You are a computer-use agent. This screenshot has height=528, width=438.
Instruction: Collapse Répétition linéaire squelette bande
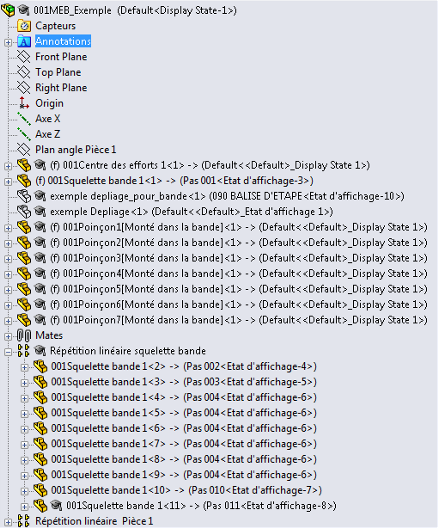8,352
